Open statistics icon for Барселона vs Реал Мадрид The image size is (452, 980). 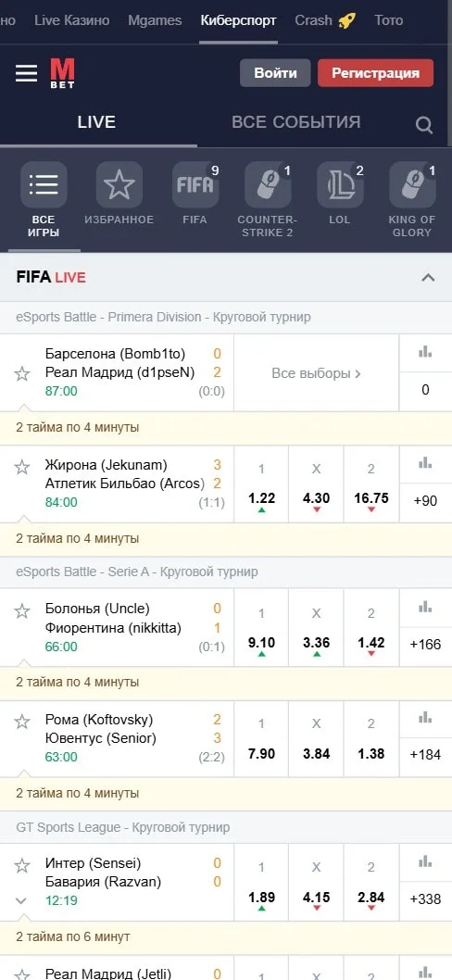[425, 353]
